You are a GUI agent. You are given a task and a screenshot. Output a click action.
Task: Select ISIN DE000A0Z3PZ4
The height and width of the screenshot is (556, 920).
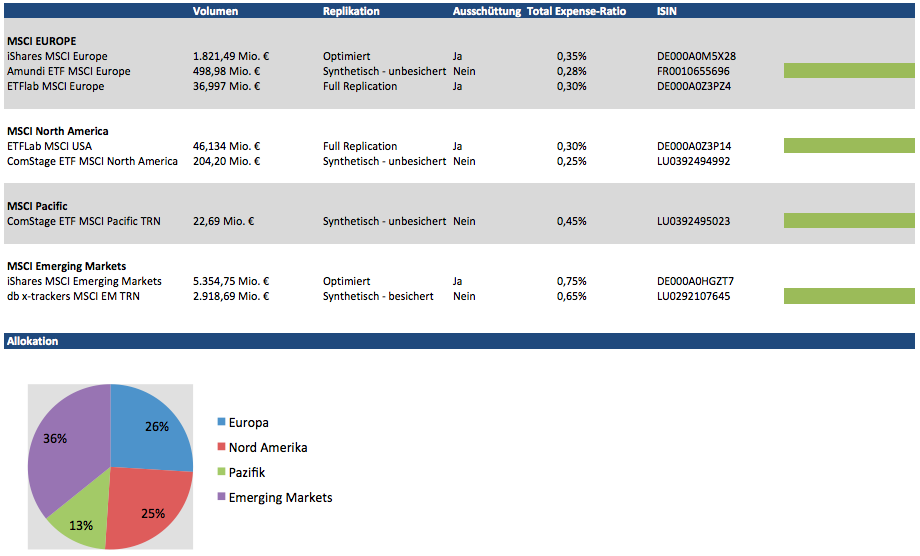[694, 86]
